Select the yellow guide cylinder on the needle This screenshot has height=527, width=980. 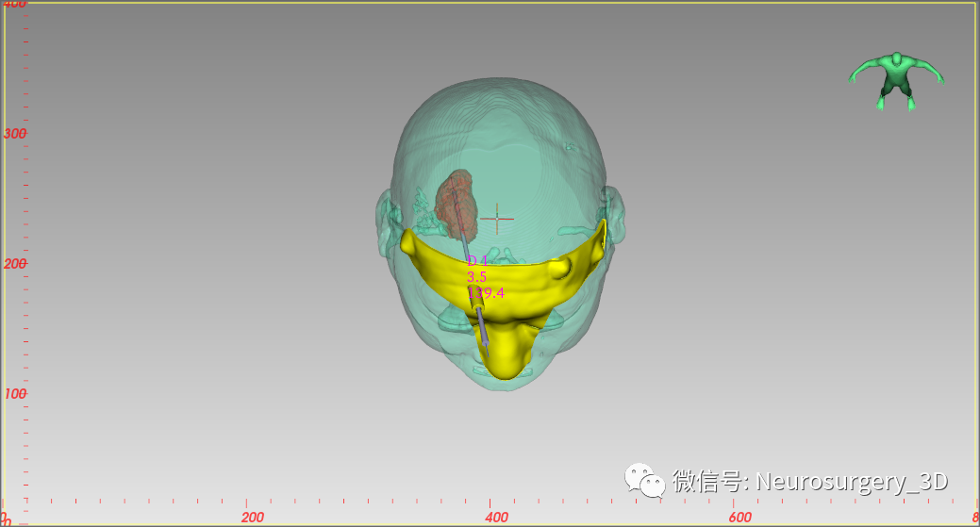point(475,298)
